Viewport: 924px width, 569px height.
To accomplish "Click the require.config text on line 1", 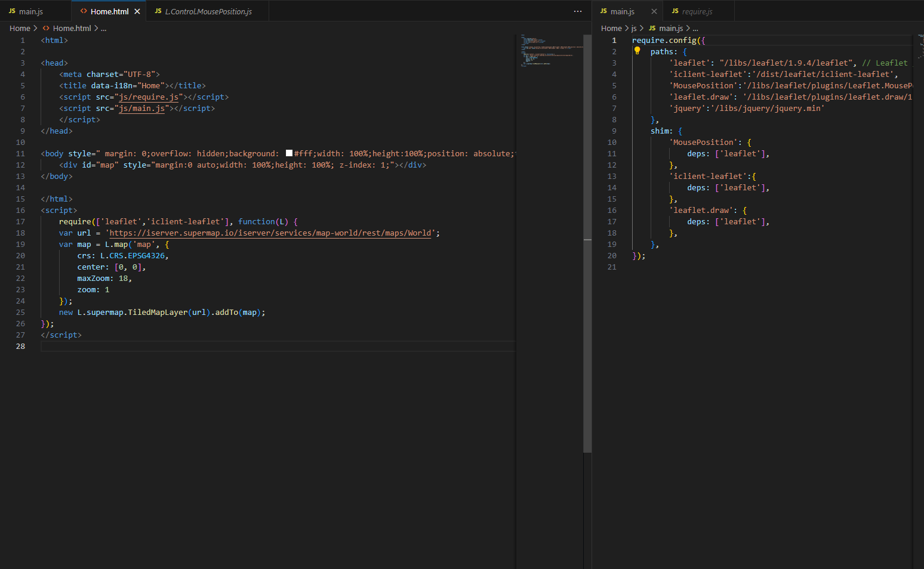I will pyautogui.click(x=664, y=40).
